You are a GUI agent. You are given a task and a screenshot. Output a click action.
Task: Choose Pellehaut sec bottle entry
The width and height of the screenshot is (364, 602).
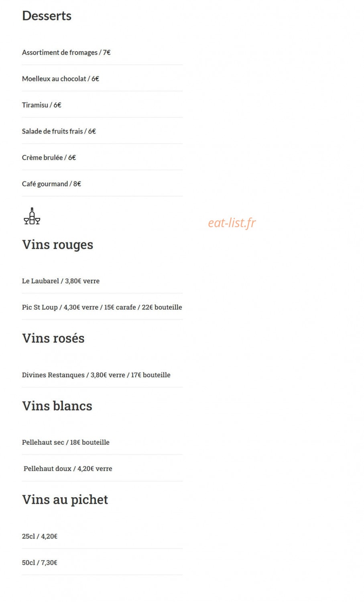coord(66,442)
